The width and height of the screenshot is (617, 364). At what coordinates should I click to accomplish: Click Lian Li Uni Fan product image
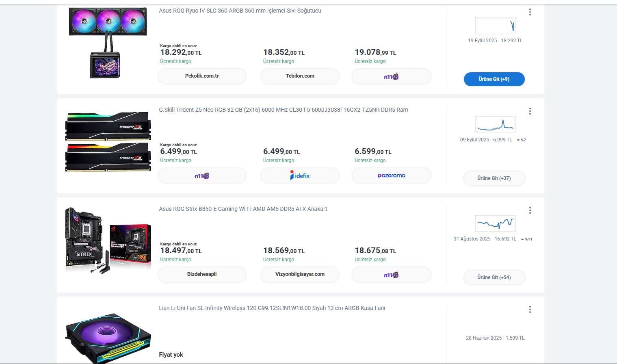[108, 338]
